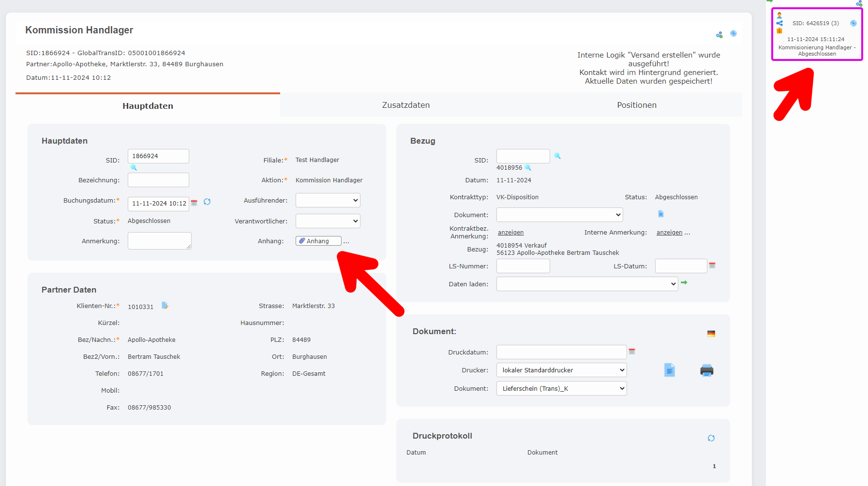Click the gift icon beside SID 6426519
This screenshot has height=486, width=868.
pyautogui.click(x=779, y=31)
